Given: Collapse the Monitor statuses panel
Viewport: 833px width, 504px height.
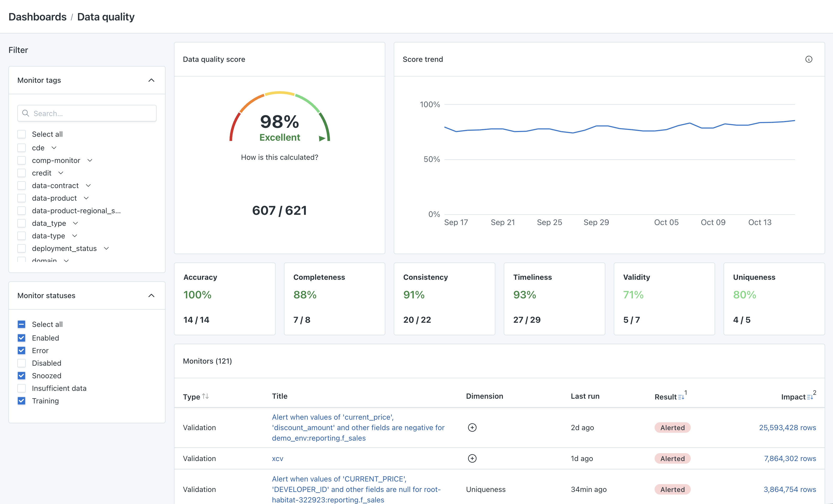Looking at the screenshot, I should click(x=151, y=295).
